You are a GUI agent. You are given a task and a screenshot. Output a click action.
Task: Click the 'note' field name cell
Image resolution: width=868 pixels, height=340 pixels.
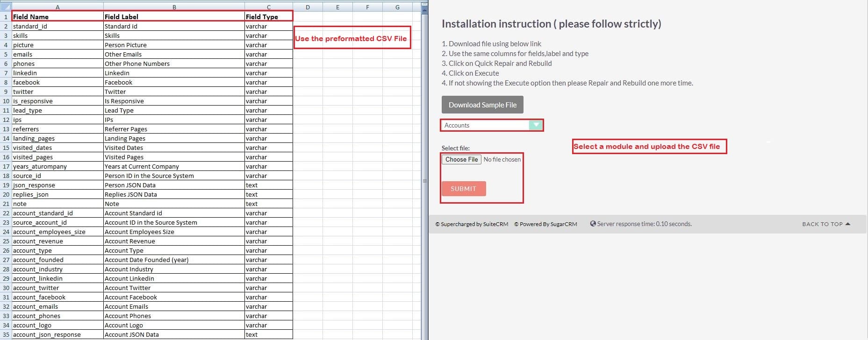57,204
